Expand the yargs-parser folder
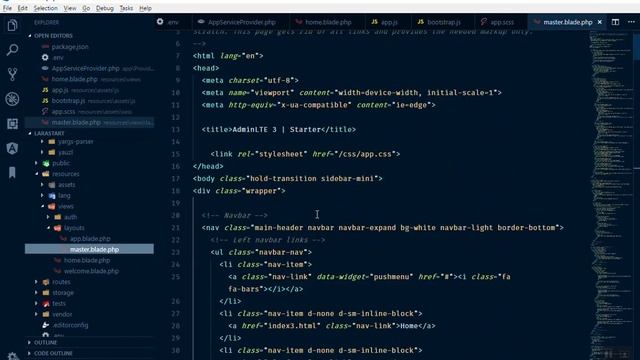This screenshot has width=640, height=360. 42,142
